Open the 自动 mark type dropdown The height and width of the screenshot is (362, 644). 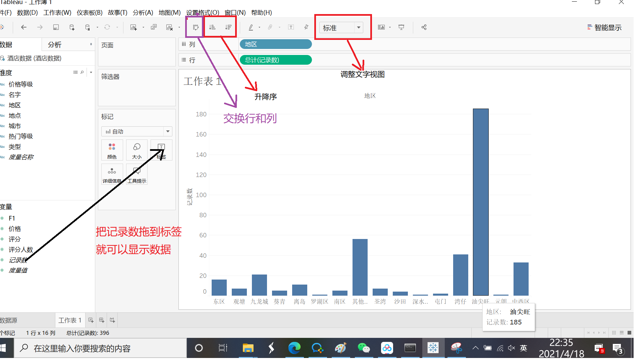(x=168, y=131)
